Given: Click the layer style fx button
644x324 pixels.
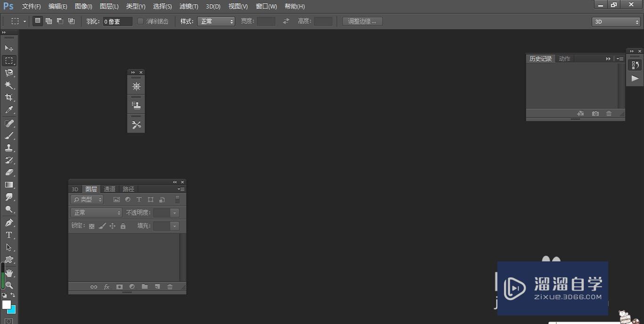Looking at the screenshot, I should (107, 287).
